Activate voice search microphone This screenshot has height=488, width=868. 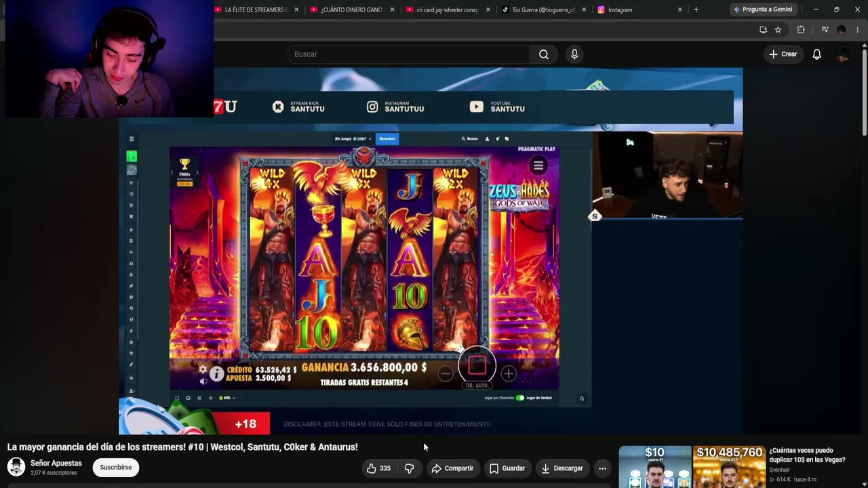pos(574,54)
